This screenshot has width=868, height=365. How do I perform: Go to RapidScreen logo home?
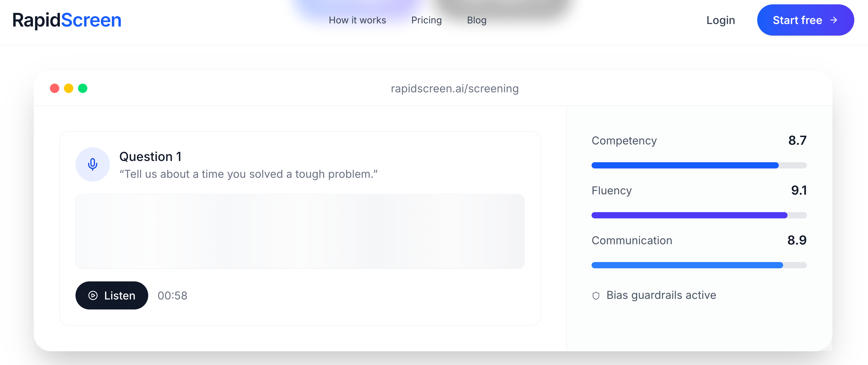(67, 20)
